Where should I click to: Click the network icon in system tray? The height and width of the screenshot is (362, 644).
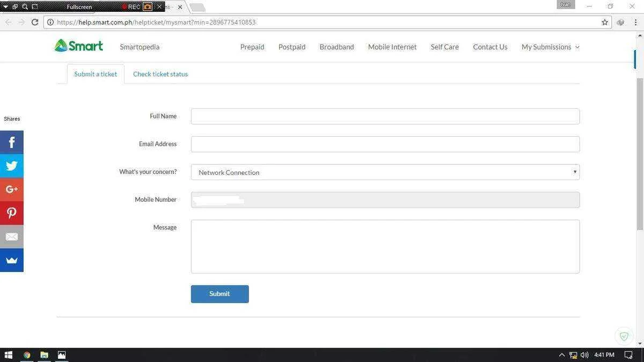coord(573,354)
